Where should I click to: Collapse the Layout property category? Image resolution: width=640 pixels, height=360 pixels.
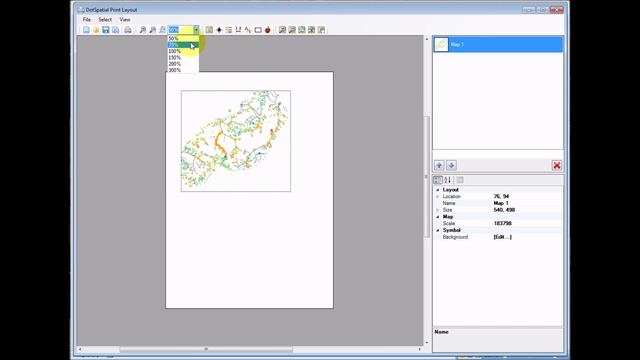[438, 190]
